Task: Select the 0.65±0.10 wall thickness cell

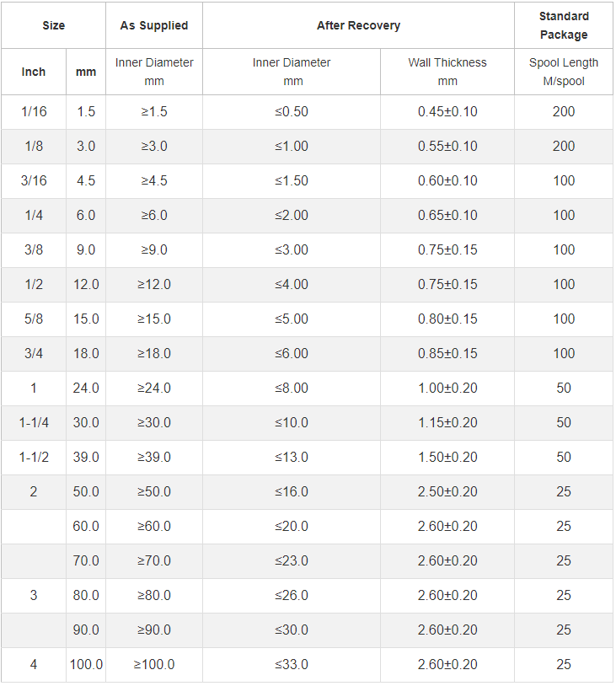Action: click(x=447, y=215)
